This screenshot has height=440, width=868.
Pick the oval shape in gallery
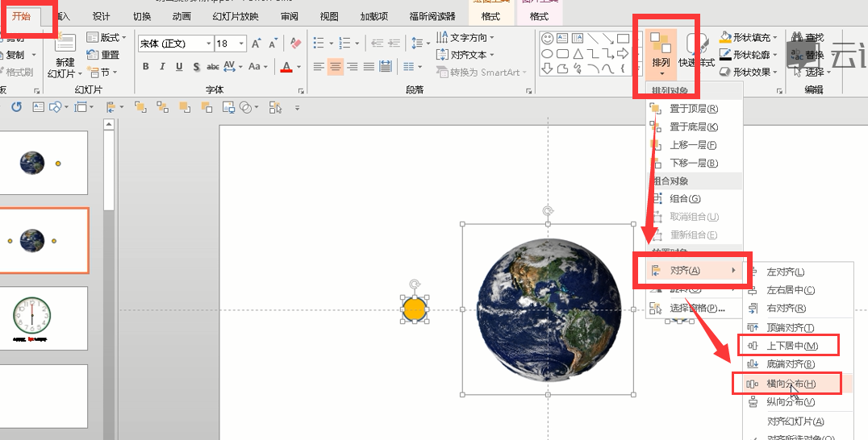(547, 54)
